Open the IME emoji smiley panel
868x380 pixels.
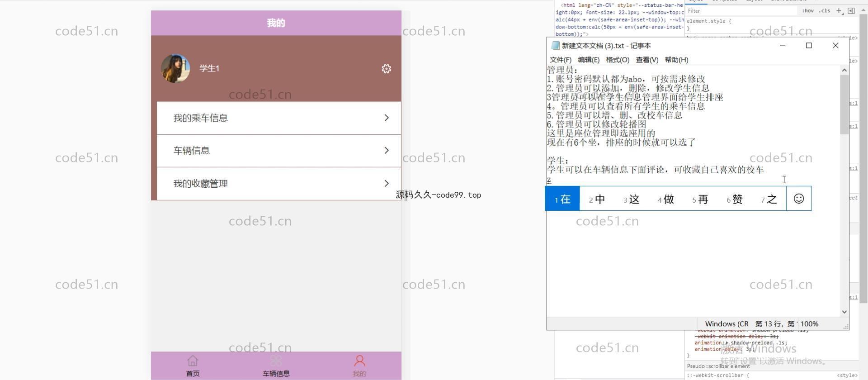[799, 199]
